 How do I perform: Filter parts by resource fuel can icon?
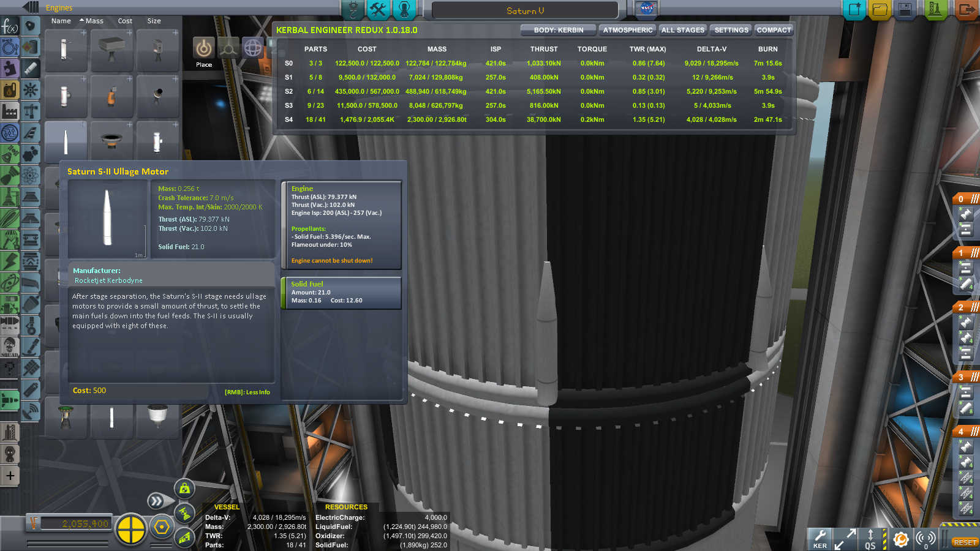(10, 90)
